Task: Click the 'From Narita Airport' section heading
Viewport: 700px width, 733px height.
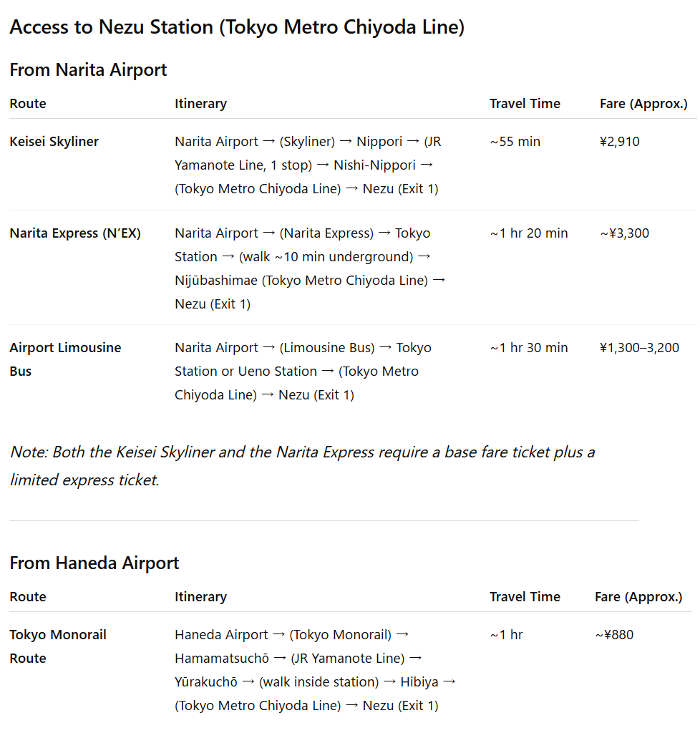Action: (x=88, y=70)
